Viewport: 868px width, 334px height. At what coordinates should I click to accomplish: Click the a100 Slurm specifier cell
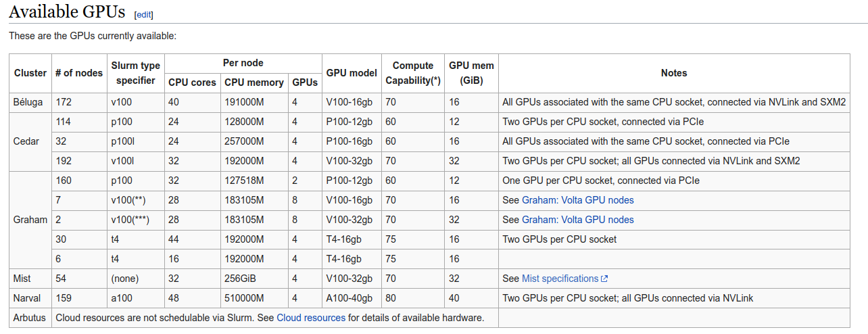(x=122, y=298)
